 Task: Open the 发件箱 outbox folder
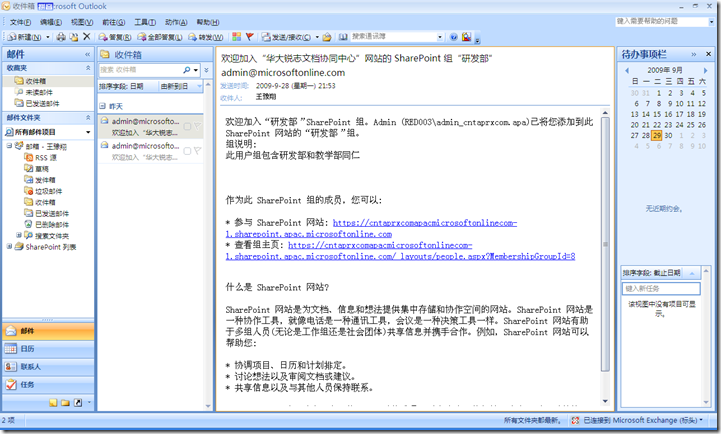coord(40,180)
